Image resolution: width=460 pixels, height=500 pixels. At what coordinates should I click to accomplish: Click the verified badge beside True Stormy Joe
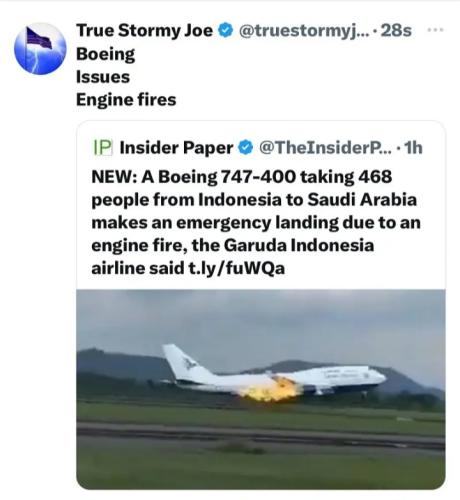[x=226, y=31]
